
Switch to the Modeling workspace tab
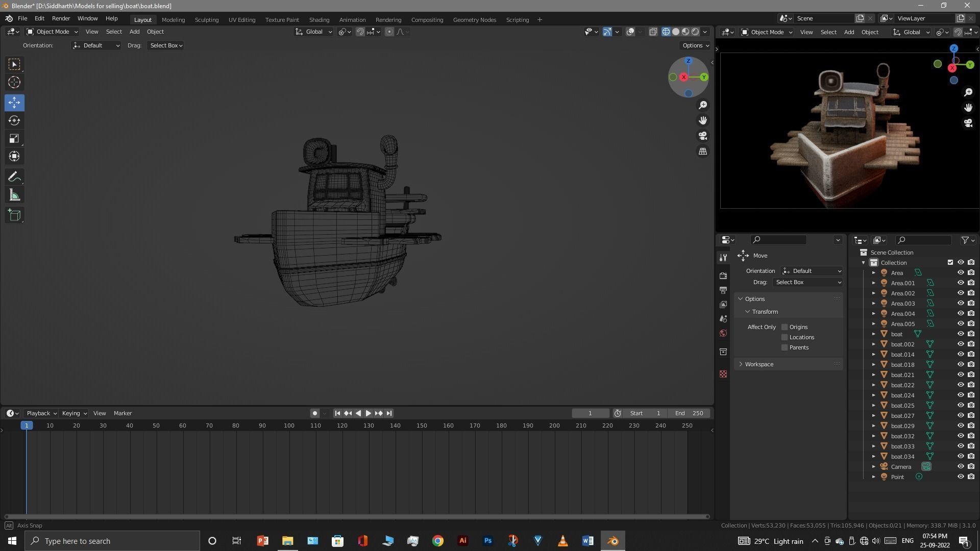point(173,19)
